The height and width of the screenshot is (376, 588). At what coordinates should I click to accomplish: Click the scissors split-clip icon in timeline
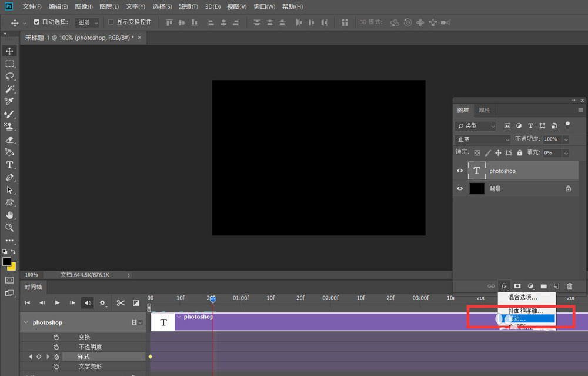tap(121, 303)
